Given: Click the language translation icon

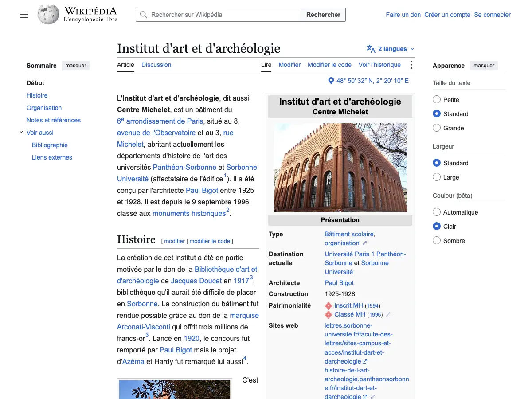Looking at the screenshot, I should [371, 49].
